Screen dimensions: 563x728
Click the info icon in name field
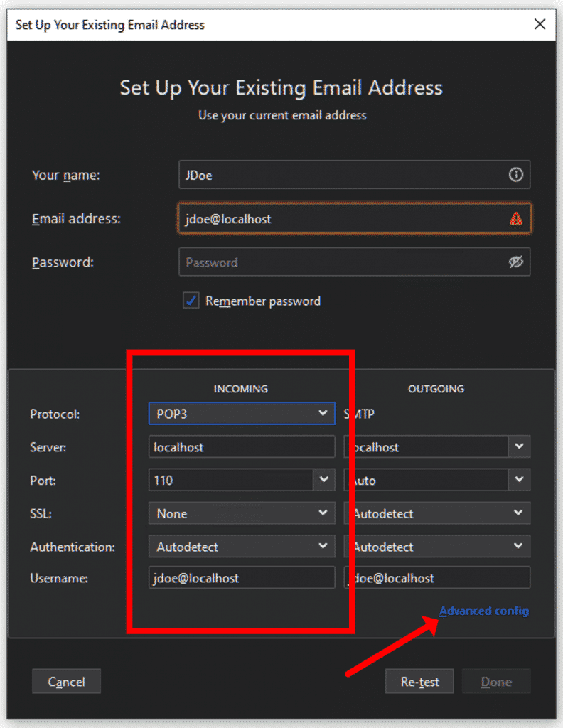[x=515, y=175]
